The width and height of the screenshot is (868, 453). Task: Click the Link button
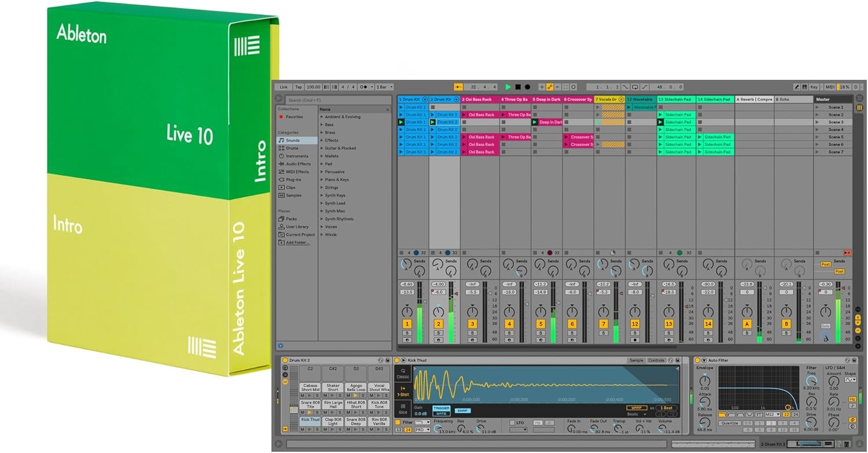click(284, 87)
